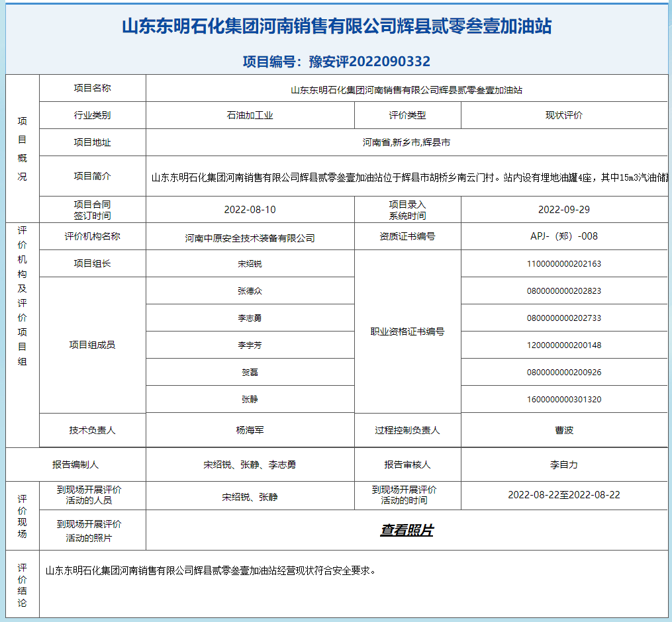
Task: Click project leader name 宋绍锐
Action: pos(250,264)
